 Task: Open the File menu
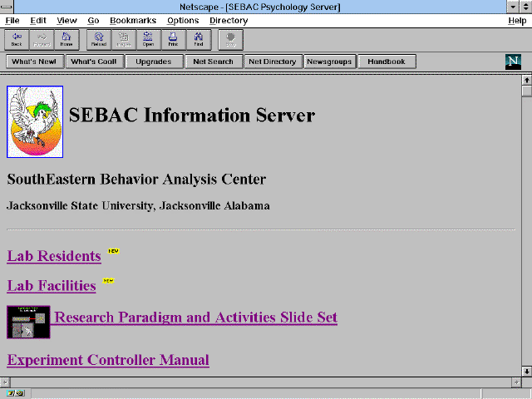click(12, 21)
